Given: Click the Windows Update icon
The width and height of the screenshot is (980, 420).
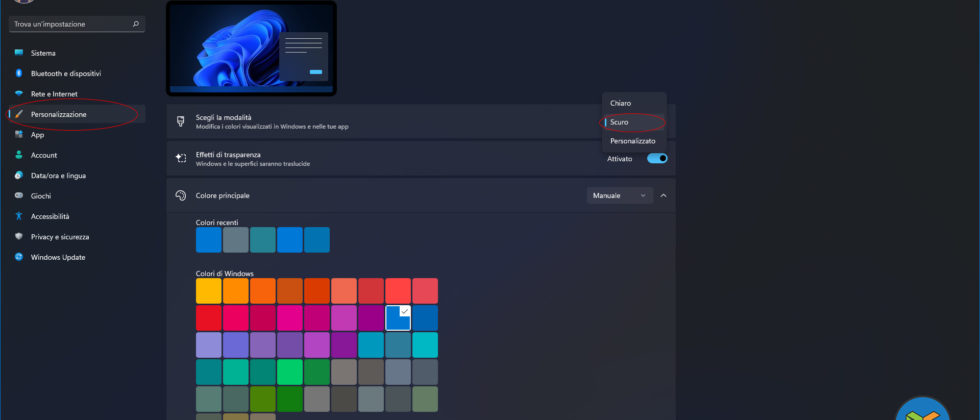Looking at the screenshot, I should (x=18, y=257).
